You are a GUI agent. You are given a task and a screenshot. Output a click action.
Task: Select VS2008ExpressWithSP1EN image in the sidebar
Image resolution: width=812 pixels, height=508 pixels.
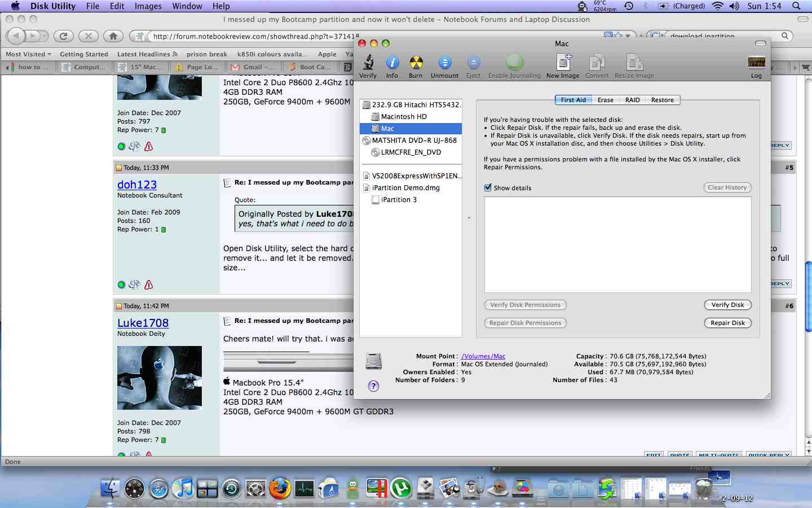tap(411, 176)
